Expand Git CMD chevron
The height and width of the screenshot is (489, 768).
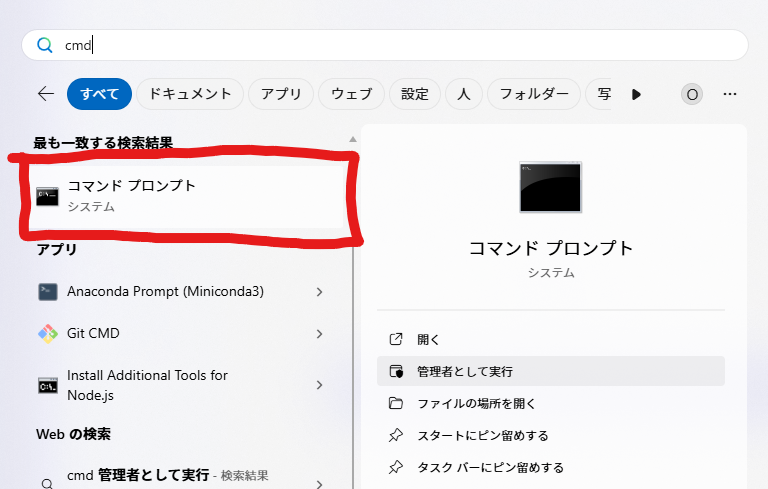(x=319, y=334)
